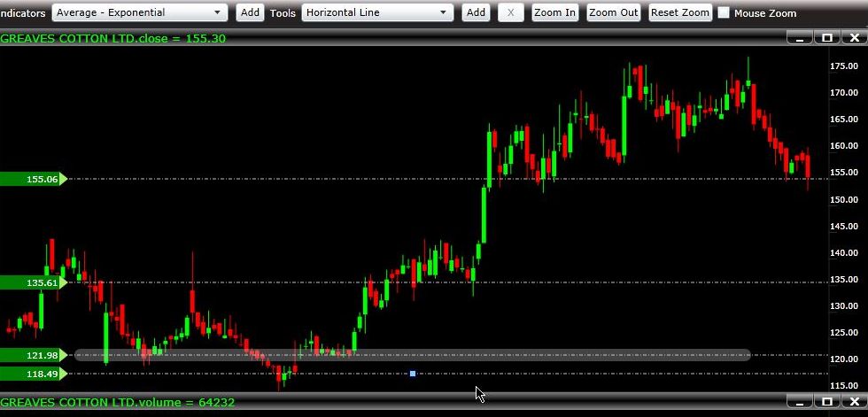Click the Zoom Out button
The height and width of the screenshot is (417, 868).
(613, 12)
